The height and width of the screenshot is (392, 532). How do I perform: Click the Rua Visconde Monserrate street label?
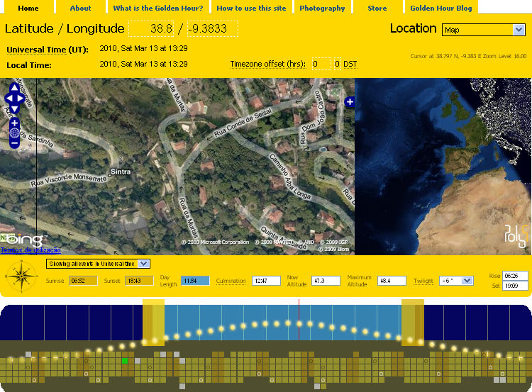[x=69, y=180]
